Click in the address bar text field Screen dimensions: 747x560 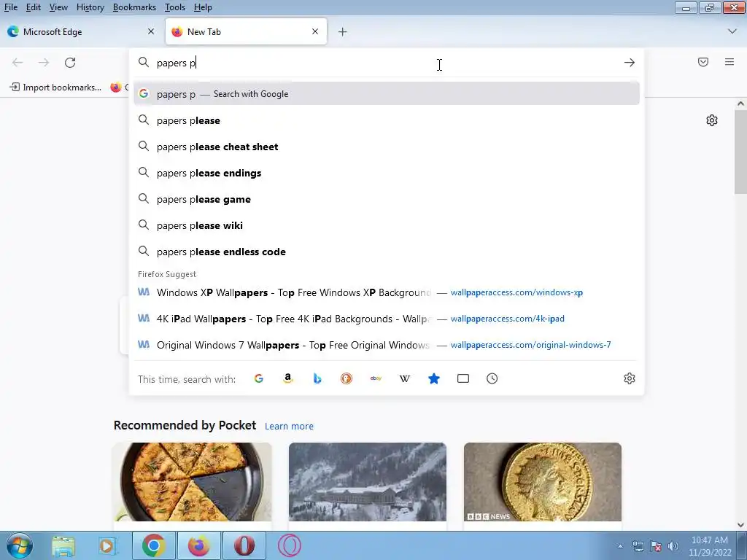pos(387,63)
